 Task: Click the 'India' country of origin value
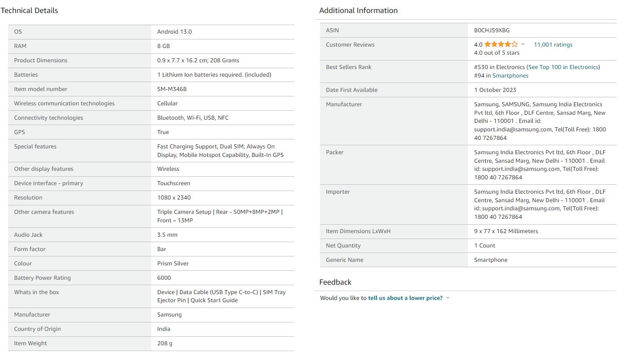coord(164,329)
